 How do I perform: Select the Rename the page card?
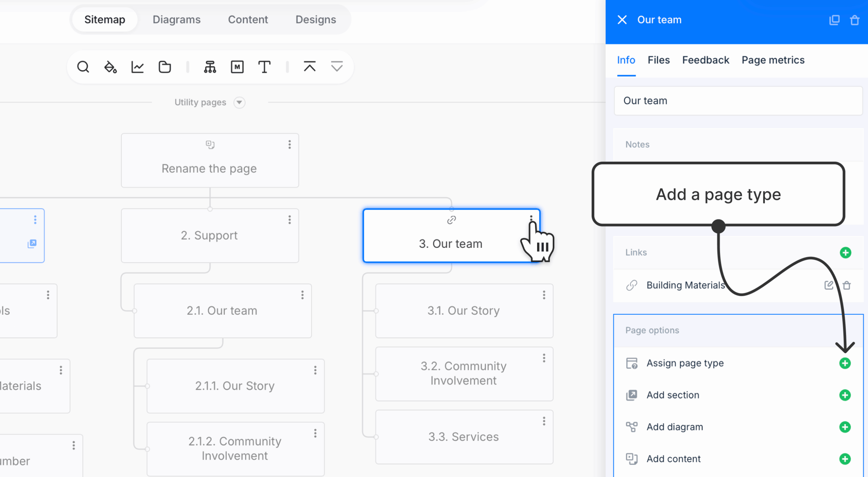point(210,160)
